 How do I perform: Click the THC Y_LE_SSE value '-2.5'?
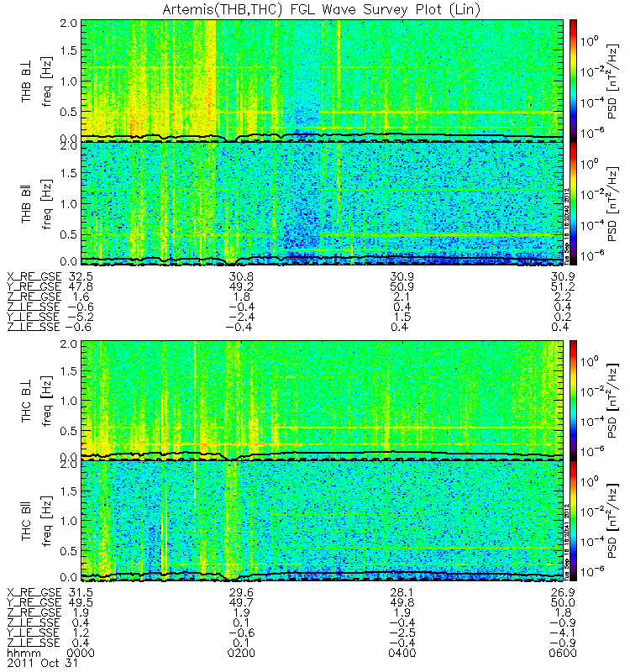tap(402, 633)
